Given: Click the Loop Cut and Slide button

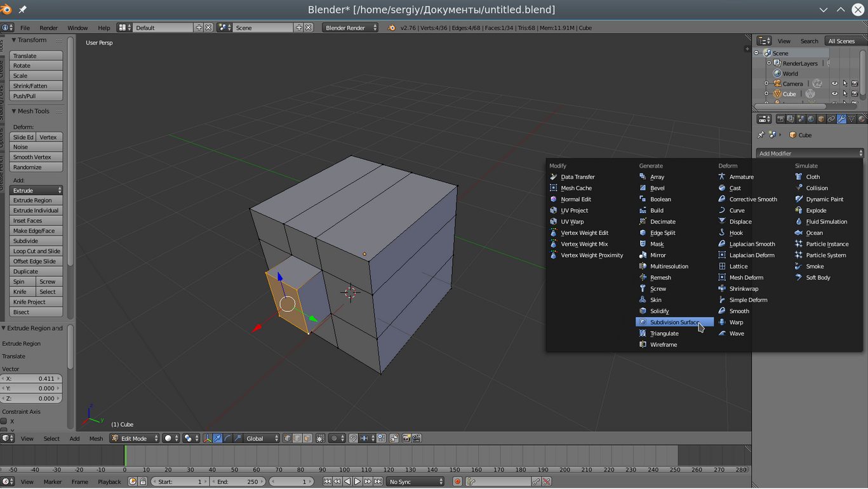Looking at the screenshot, I should 37,251.
